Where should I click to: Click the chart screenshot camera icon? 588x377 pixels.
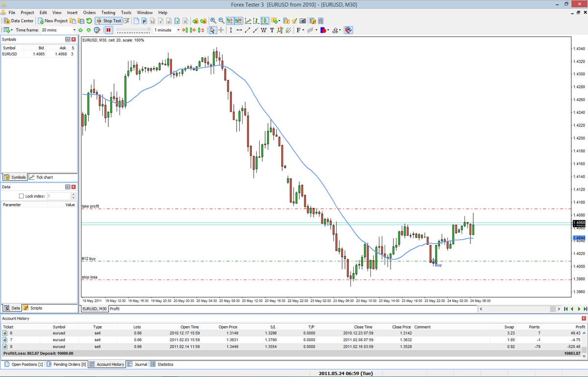pyautogui.click(x=302, y=21)
